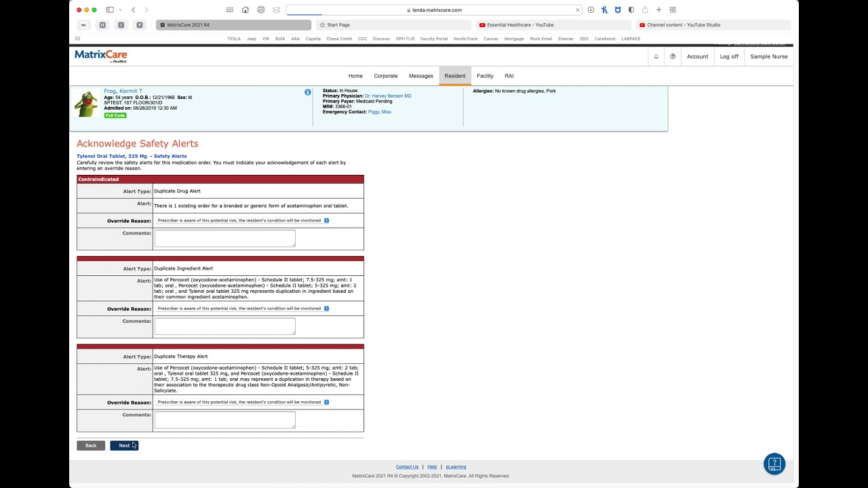Open Duplicate Therapy Alert override reason dropdown

[243, 402]
